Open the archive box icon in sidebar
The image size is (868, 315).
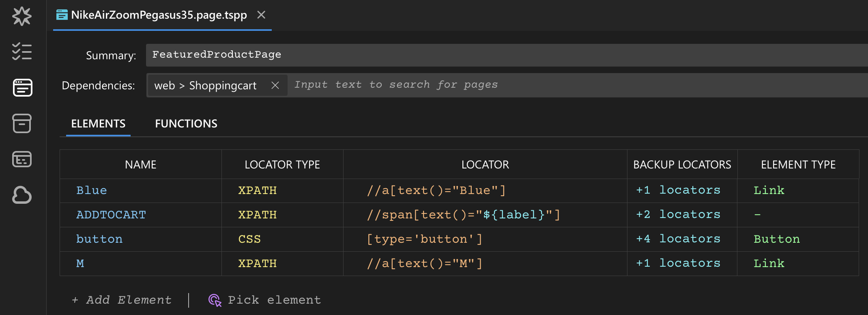22,123
